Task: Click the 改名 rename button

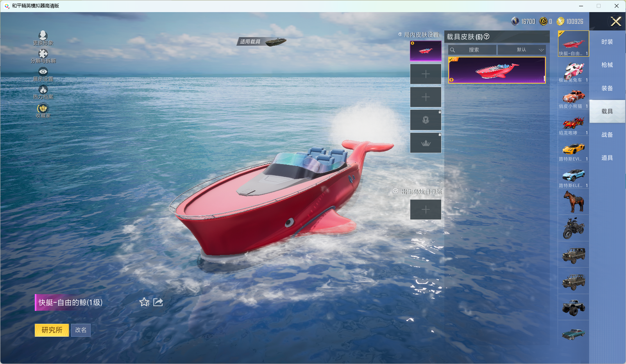Action: pos(81,330)
